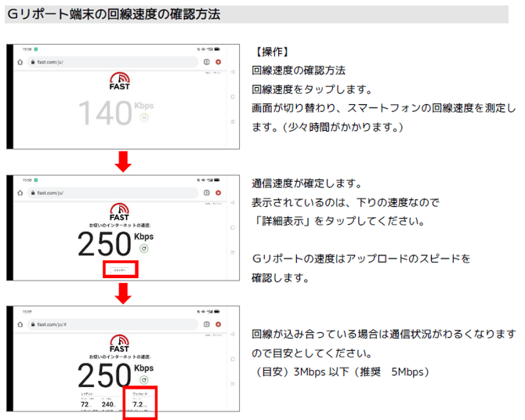The width and height of the screenshot is (525, 420).
Task: Click the 240 loaded latency value
Action: pos(107,404)
